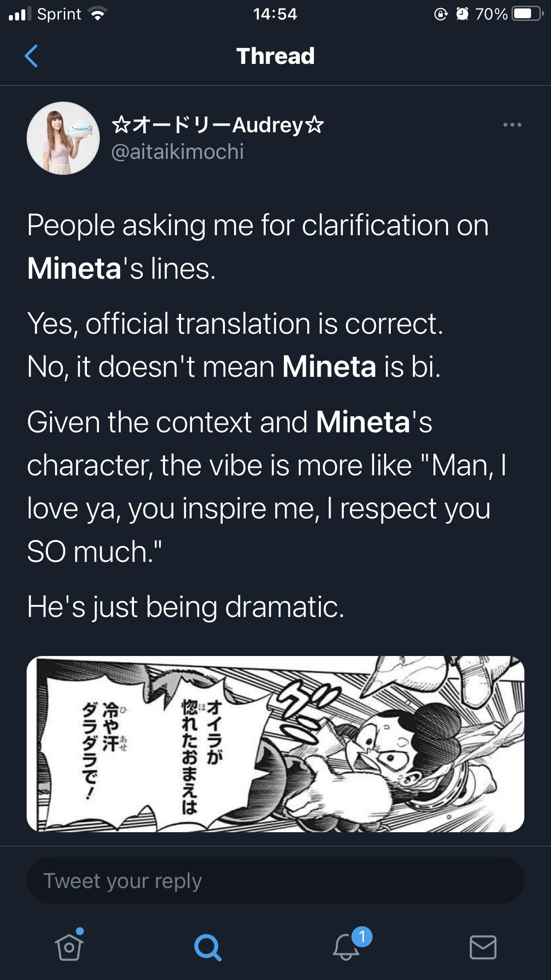
Task: Tap the first bold Mineta link
Action: click(75, 269)
